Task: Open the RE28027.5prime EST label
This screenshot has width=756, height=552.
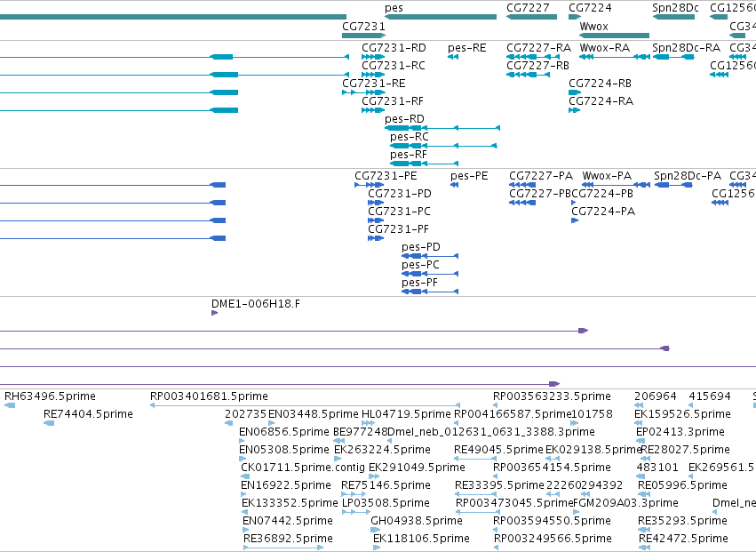Action: 685,450
